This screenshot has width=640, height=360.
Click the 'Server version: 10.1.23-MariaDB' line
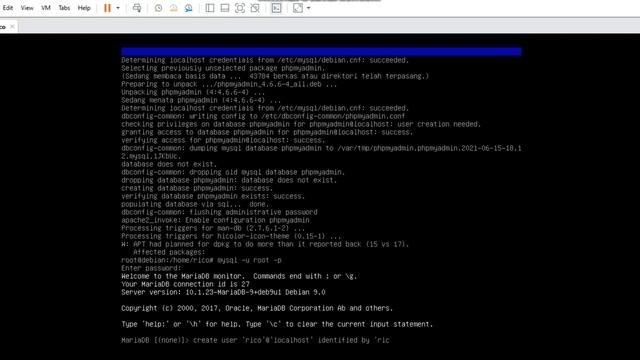[x=223, y=292]
